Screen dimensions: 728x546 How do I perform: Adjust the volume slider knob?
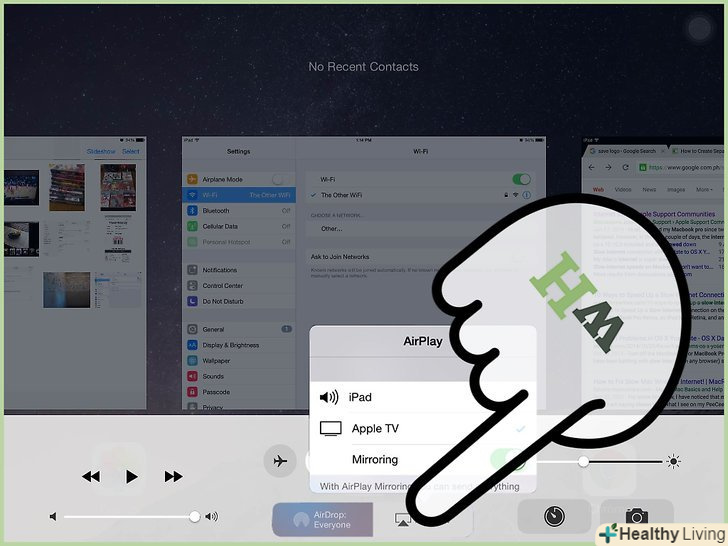[x=195, y=516]
